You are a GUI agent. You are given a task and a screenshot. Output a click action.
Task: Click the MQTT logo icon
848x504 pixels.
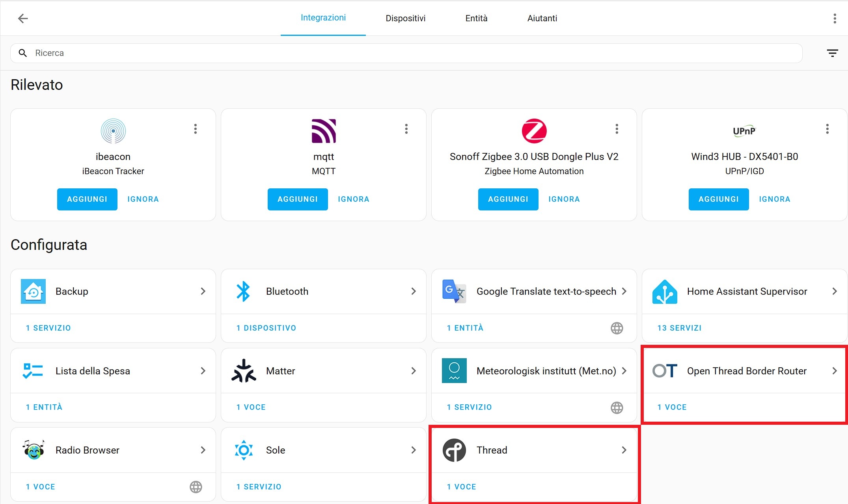324,131
